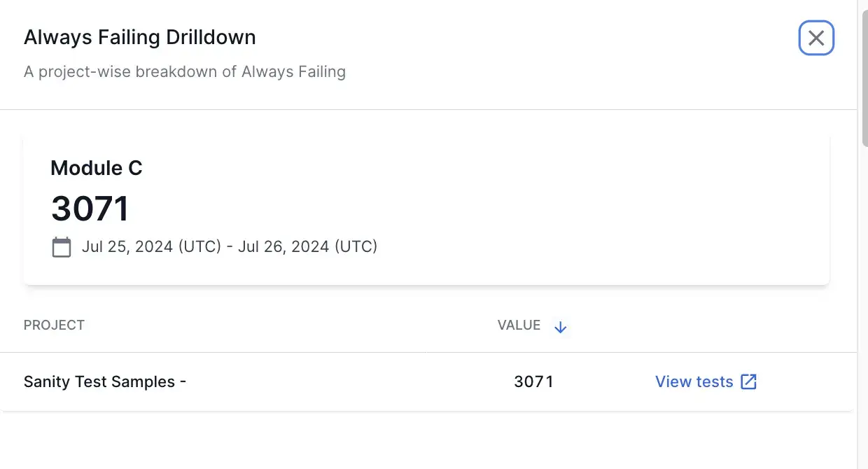Click the large 3071 total in the card
868x469 pixels.
[90, 209]
